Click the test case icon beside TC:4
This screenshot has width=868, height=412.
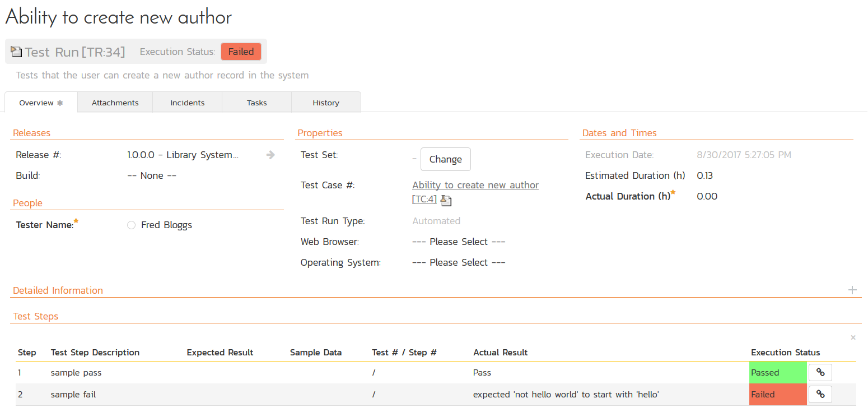tap(446, 200)
